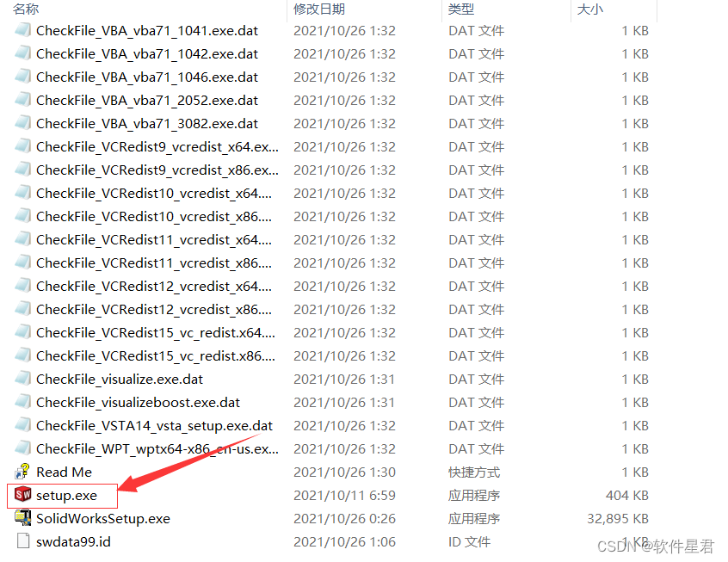Viewport: 728px width, 562px height.
Task: Select the setup.exe SolidWorks icon
Action: coord(22,495)
